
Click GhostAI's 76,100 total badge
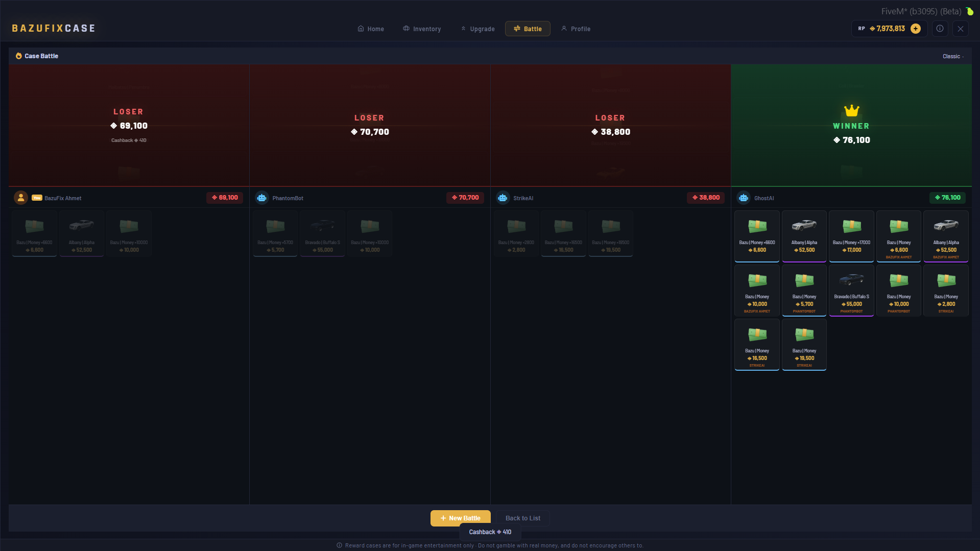tap(947, 198)
